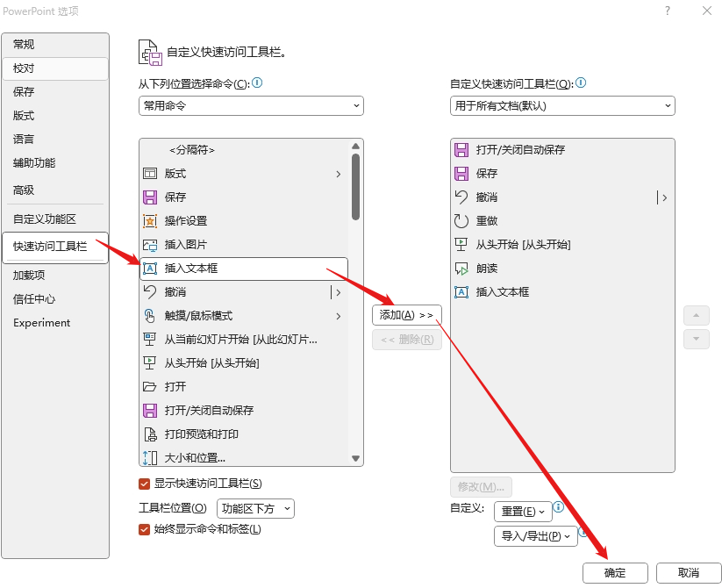Open the 常用命令 command source dropdown
This screenshot has width=722, height=588.
tap(251, 106)
